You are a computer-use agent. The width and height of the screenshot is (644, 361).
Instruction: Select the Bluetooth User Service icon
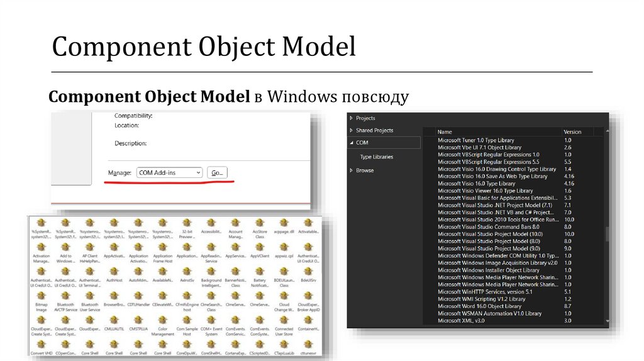click(89, 296)
